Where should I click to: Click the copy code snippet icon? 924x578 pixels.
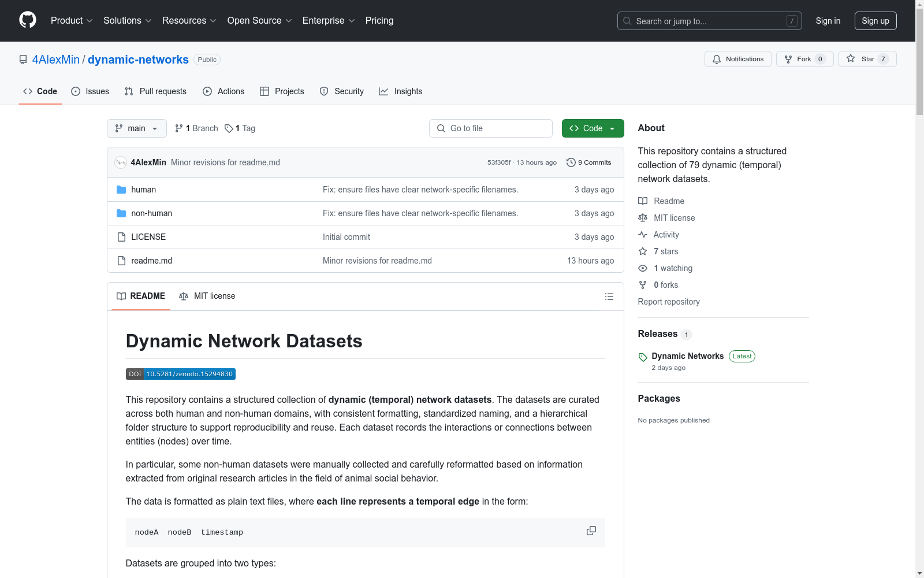pyautogui.click(x=591, y=531)
